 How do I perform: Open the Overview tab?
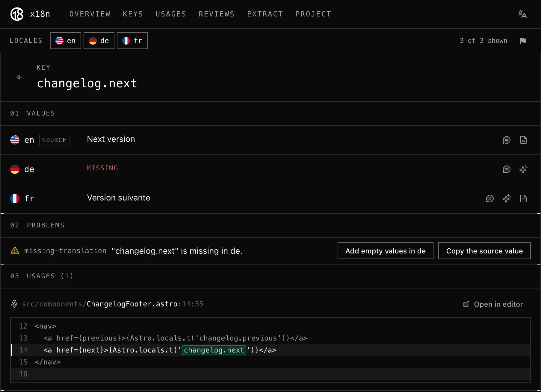[x=90, y=14]
